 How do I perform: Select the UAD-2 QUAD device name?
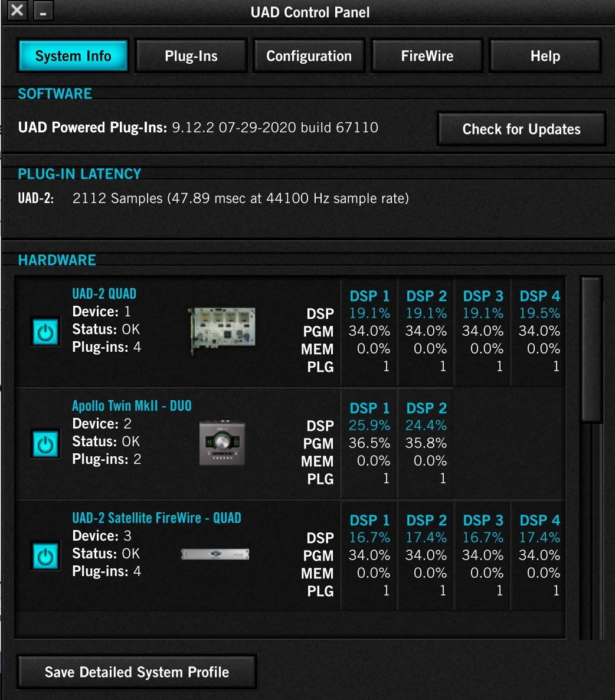(104, 293)
